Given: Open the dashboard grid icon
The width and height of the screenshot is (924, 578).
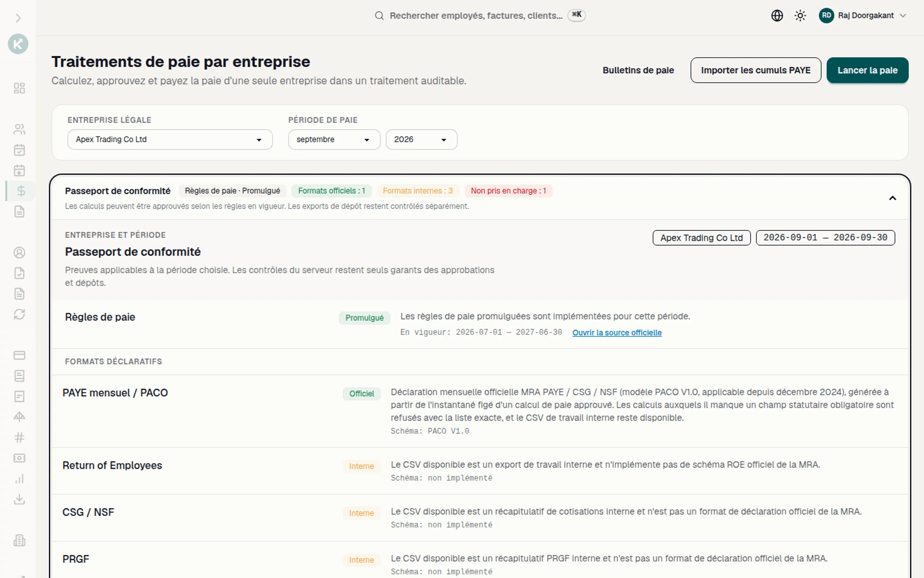Looking at the screenshot, I should pyautogui.click(x=19, y=88).
